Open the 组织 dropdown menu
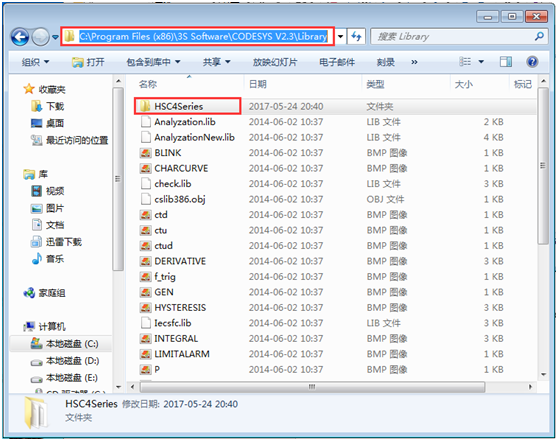 (35, 62)
